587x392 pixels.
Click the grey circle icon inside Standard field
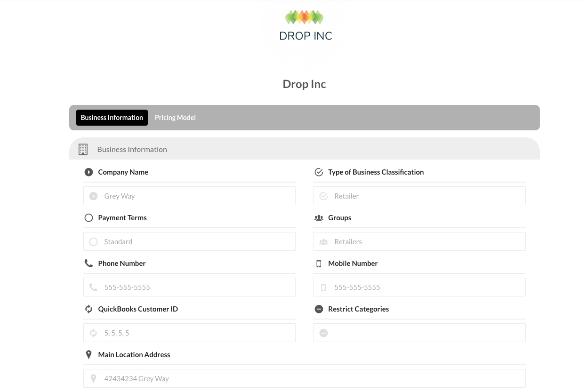[93, 242]
